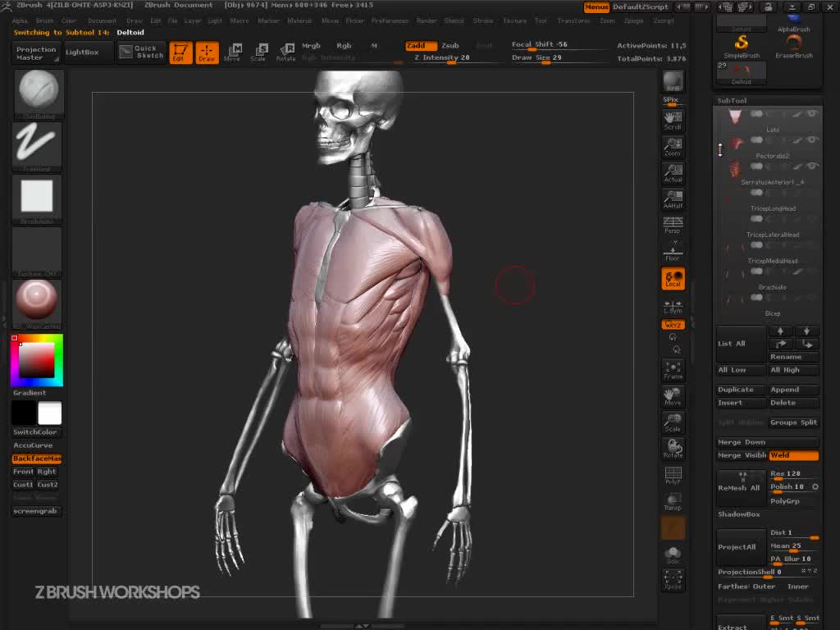Click the ProjectAll button
The height and width of the screenshot is (630, 840).
coord(741,547)
